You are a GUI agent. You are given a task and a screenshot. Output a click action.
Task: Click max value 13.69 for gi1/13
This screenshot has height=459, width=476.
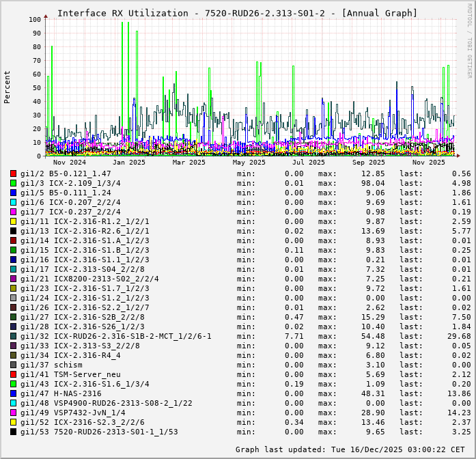click(373, 231)
